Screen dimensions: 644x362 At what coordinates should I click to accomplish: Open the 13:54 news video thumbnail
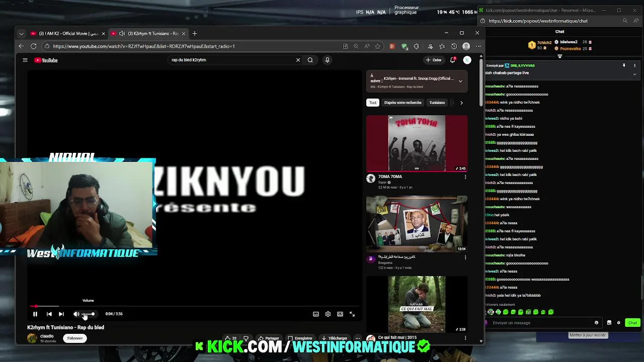point(417,224)
